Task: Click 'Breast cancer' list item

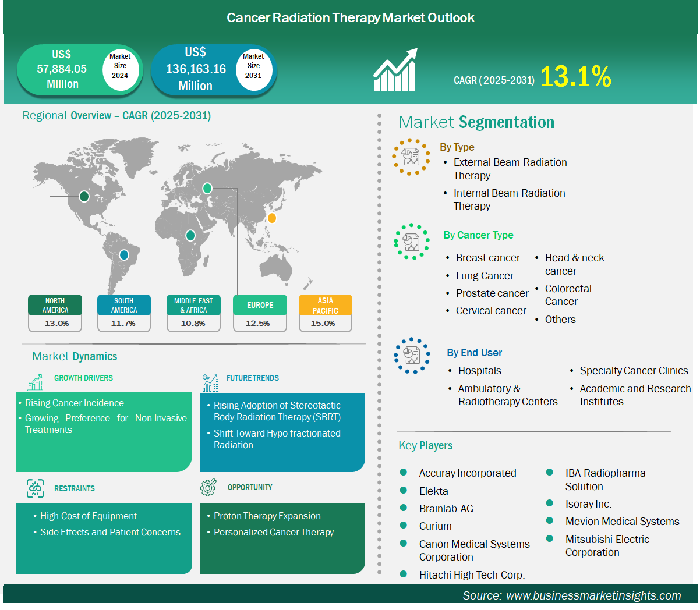Action: (x=488, y=258)
